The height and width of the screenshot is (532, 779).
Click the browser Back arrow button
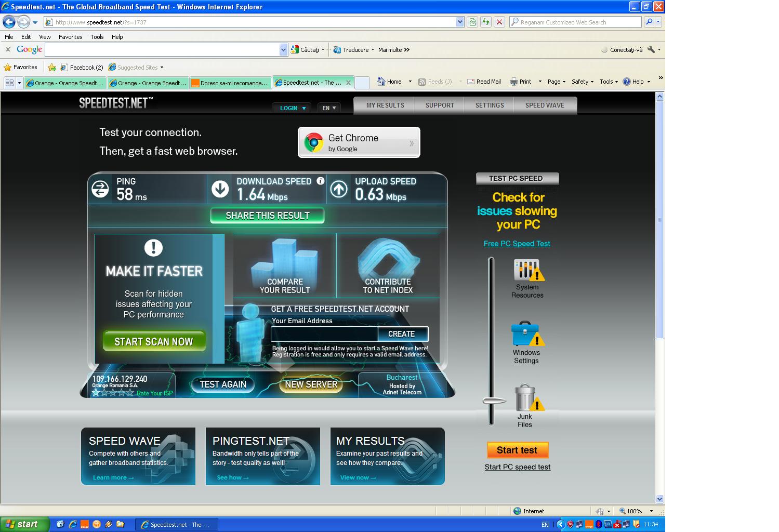(9, 22)
